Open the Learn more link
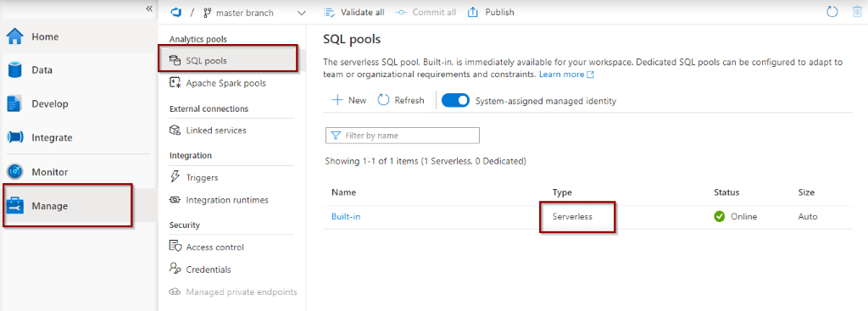Viewport: 868px width, 311px height. [x=566, y=74]
